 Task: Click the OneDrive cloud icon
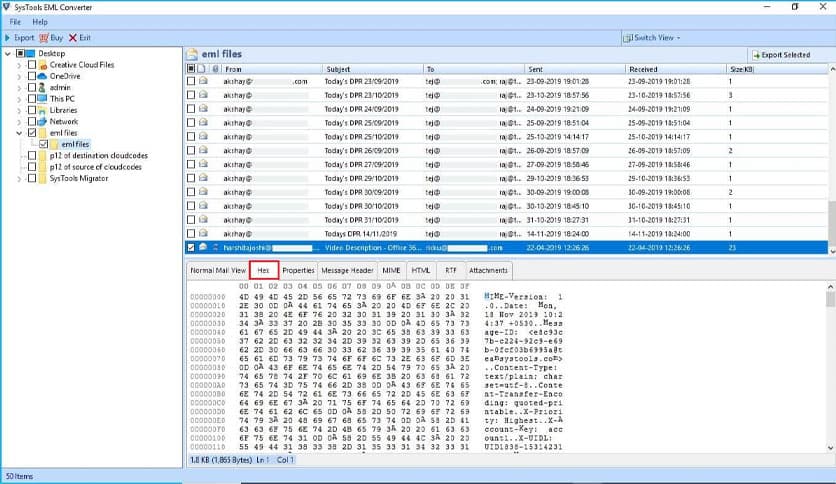42,76
